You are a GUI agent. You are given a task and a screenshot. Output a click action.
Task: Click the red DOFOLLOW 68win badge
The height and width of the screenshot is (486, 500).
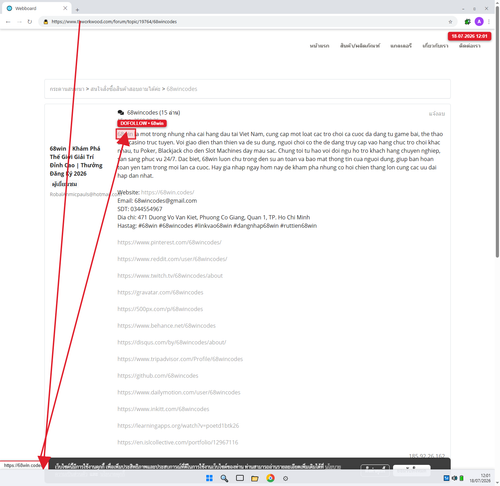pos(142,123)
